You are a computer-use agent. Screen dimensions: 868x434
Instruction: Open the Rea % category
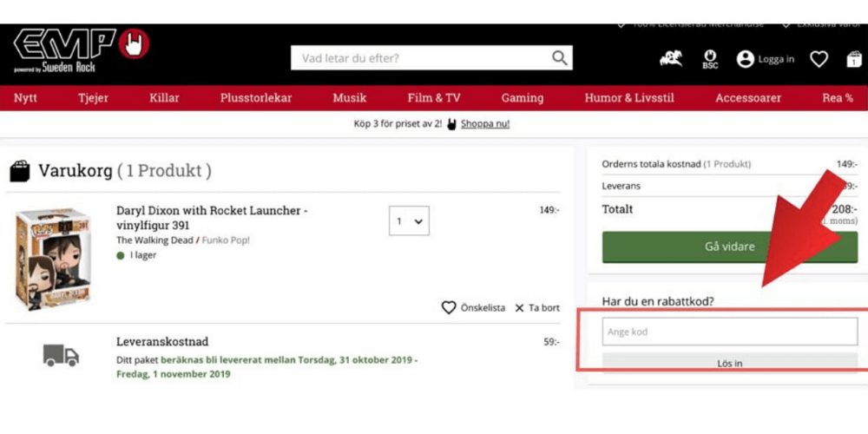click(x=838, y=98)
